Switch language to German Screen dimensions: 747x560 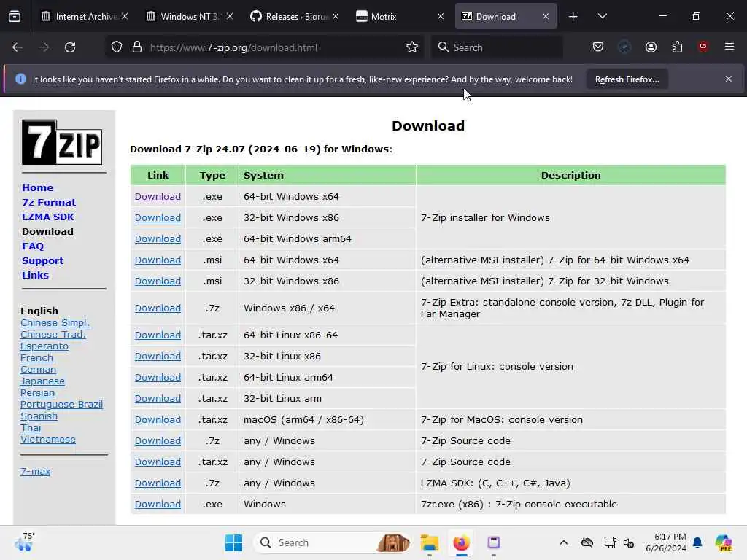[38, 370]
